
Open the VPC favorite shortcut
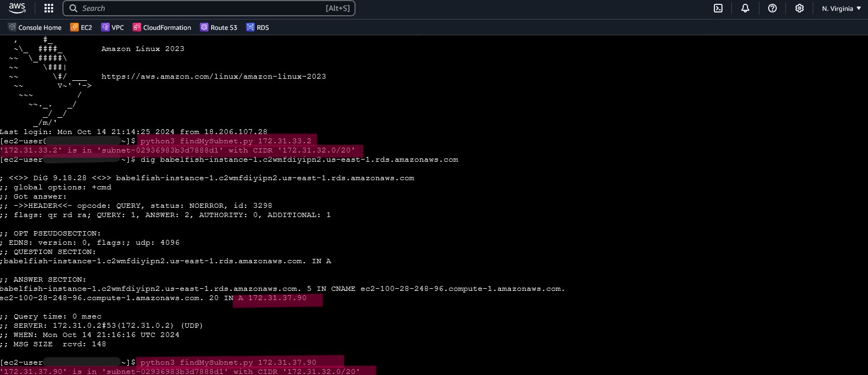point(112,27)
